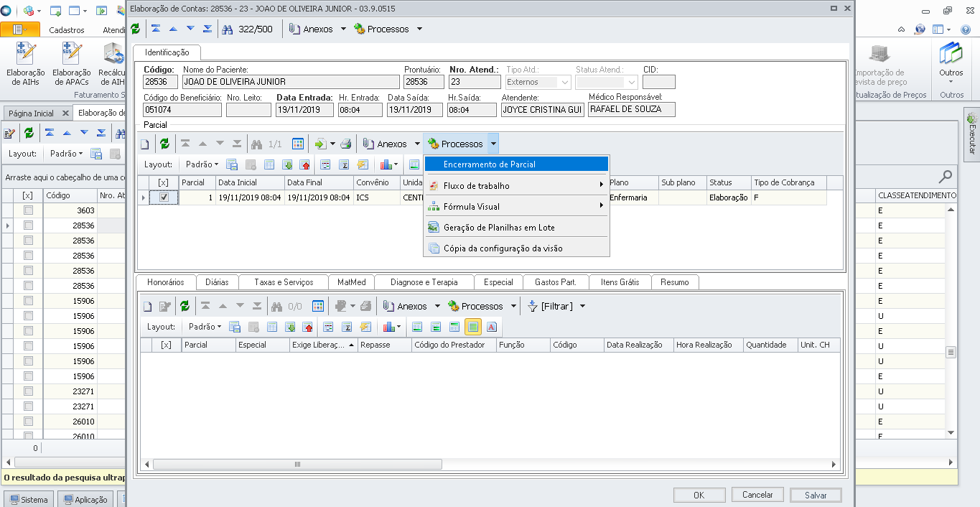Image resolution: width=980 pixels, height=507 pixels.
Task: Close Processos dropdown arrow in Parcial toolbar
Action: pyautogui.click(x=493, y=144)
